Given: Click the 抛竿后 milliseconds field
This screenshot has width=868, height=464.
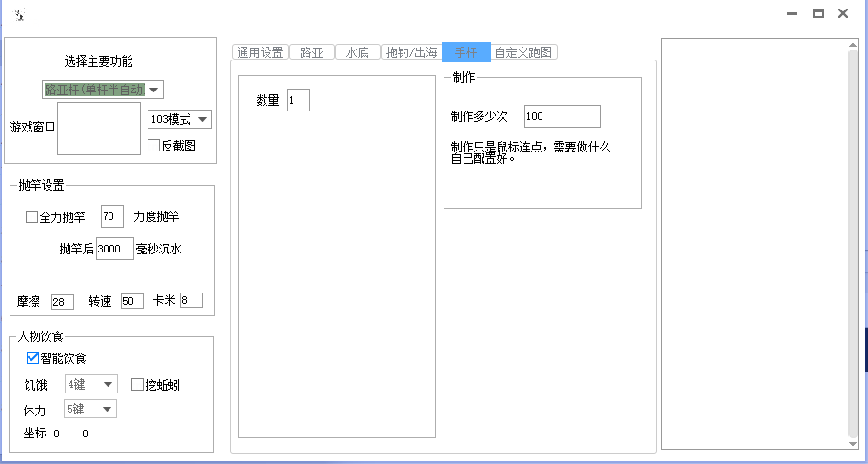Looking at the screenshot, I should pyautogui.click(x=114, y=249).
